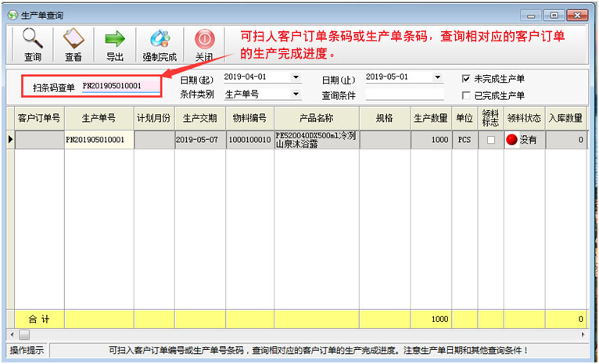The image size is (599, 364).
Task: Click the 产品名称 column header
Action: coord(317,118)
